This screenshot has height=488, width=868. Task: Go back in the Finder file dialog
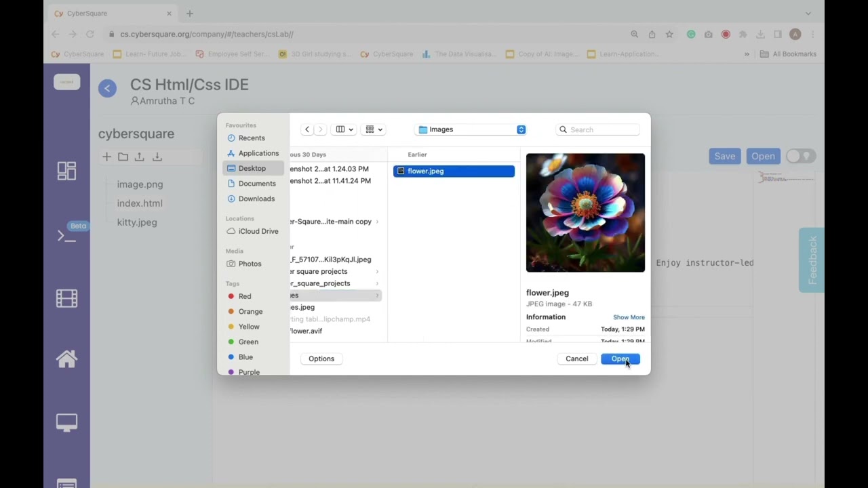click(307, 129)
